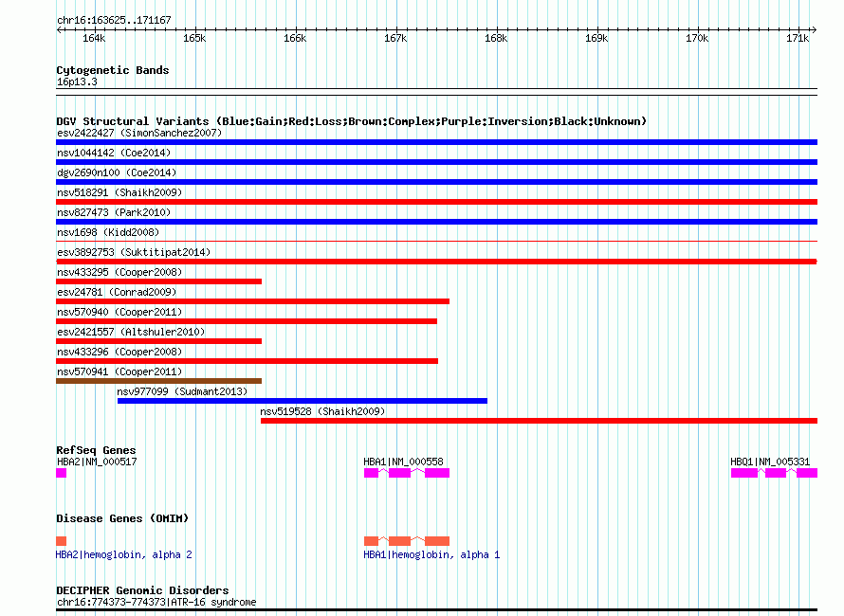Click the nsv433295 (Cooper2008) label
The image size is (844, 616).
[119, 272]
